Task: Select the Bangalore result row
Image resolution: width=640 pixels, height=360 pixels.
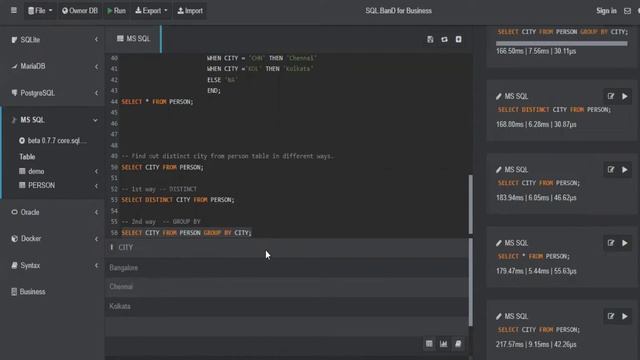Action: (x=287, y=268)
